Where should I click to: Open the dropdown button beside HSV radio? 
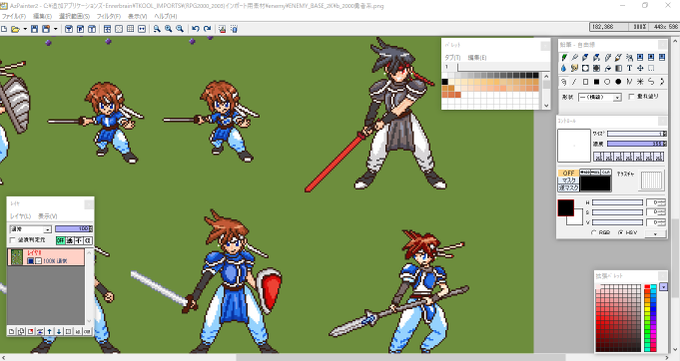point(655,233)
